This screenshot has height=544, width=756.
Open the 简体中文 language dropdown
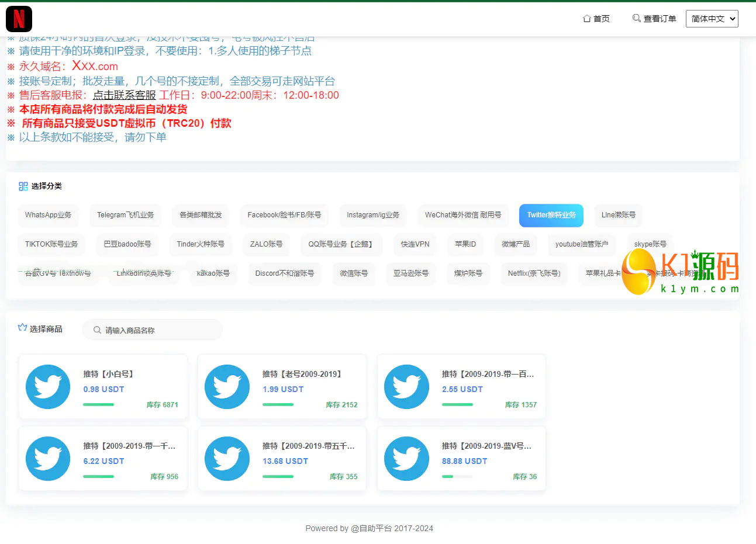coord(712,19)
